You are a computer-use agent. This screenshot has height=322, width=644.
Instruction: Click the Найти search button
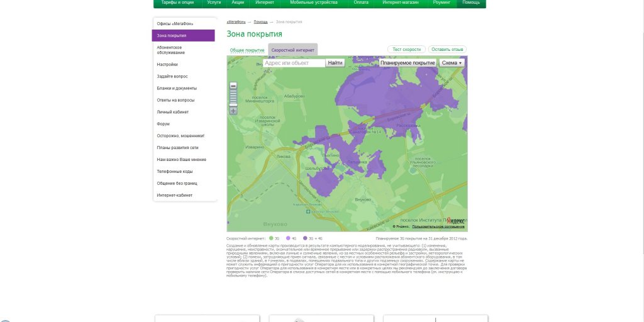(x=335, y=63)
